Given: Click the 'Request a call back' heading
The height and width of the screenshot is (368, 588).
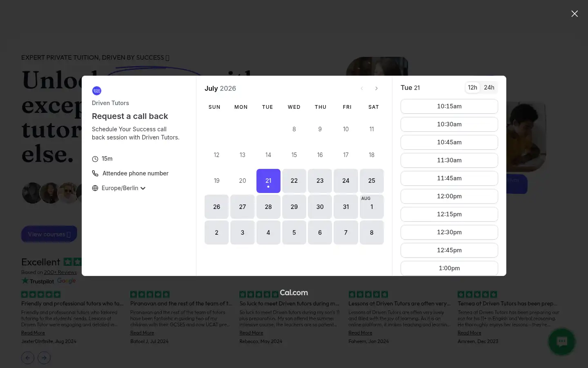Looking at the screenshot, I should (130, 116).
